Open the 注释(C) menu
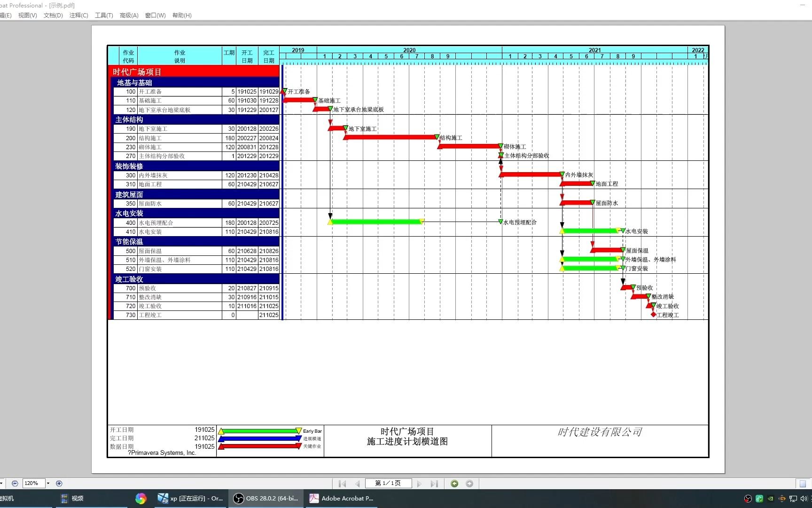Screen dimensions: 812x508 point(79,16)
